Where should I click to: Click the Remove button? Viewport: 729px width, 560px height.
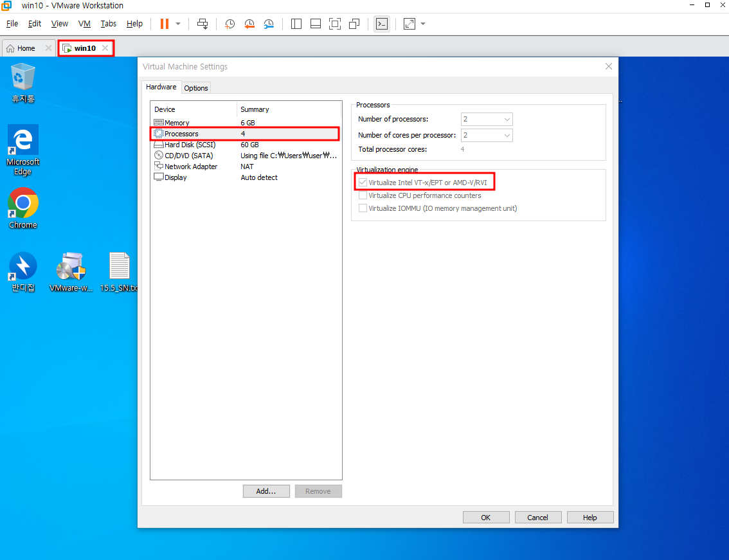(x=318, y=491)
